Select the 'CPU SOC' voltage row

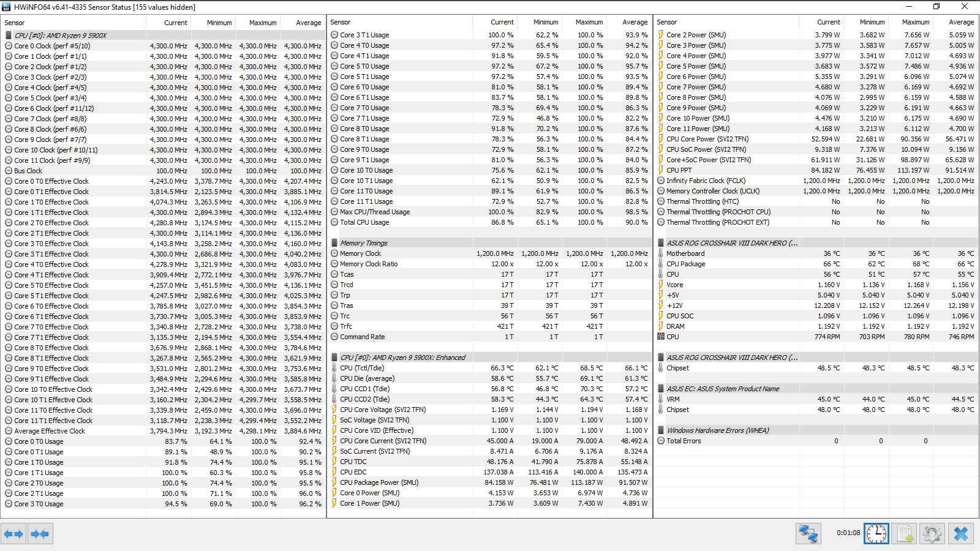816,316
